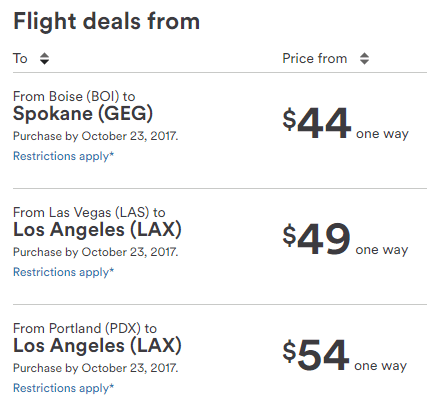
Task: Click the Price from column header
Action: tap(315, 59)
